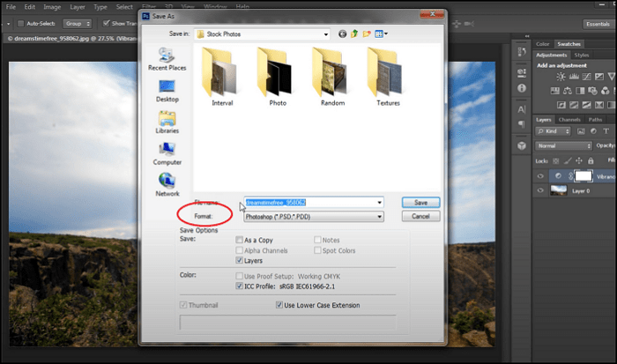The image size is (617, 364).
Task: Open the Normal blend mode dropdown
Action: (563, 145)
